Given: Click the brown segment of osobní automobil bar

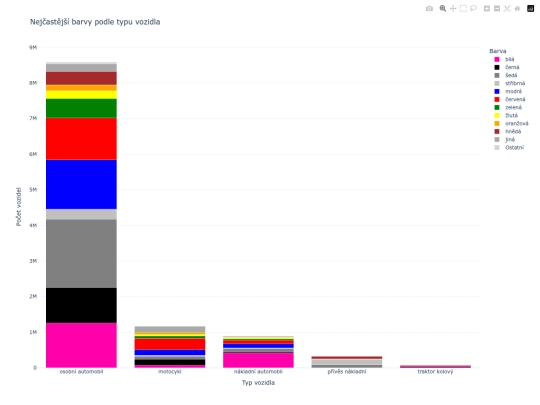Looking at the screenshot, I should point(81,79).
